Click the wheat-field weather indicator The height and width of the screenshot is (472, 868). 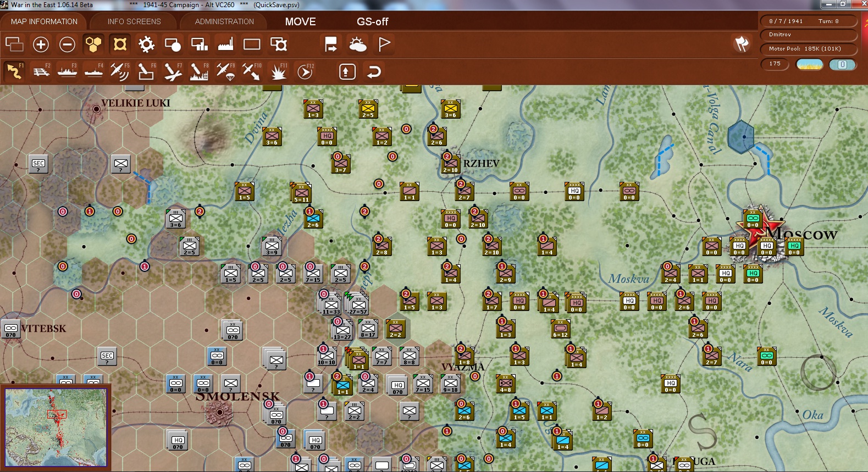[x=810, y=64]
